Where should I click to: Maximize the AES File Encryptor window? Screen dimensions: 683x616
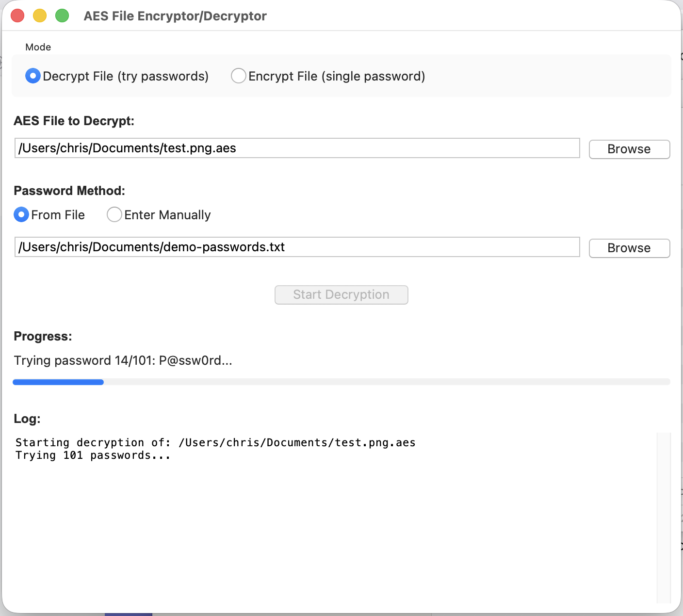(62, 15)
